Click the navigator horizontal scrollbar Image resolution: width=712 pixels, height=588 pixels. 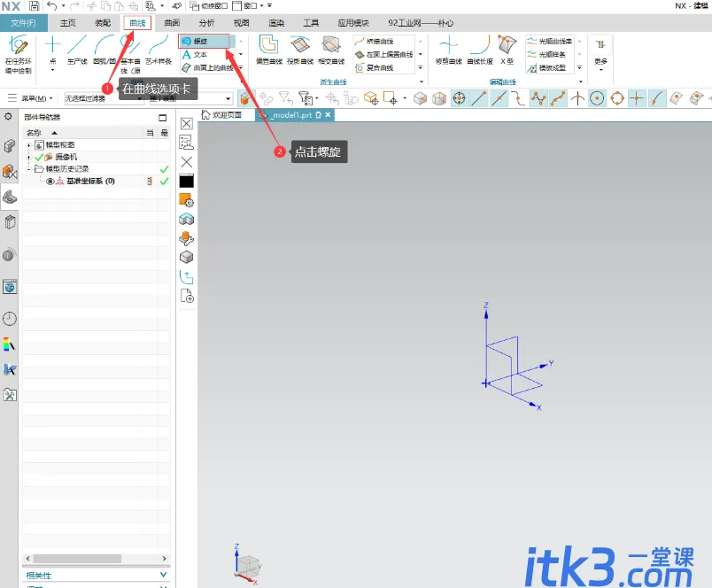(77, 559)
